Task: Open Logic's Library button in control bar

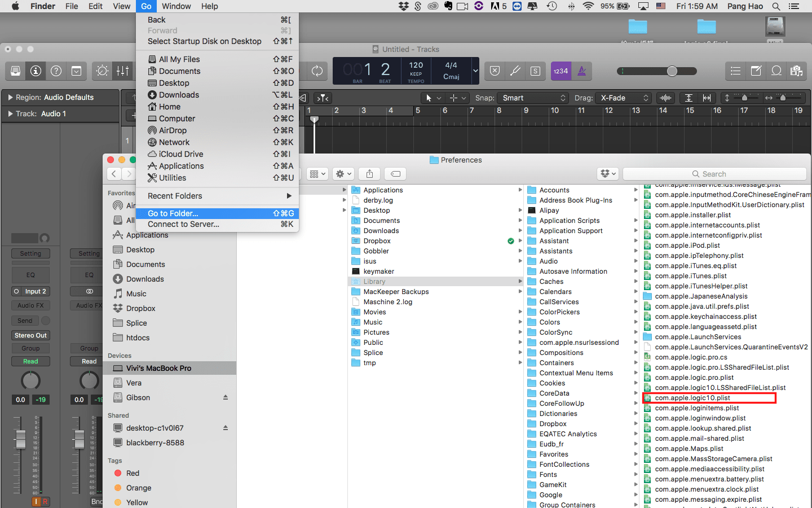Action: coord(16,71)
